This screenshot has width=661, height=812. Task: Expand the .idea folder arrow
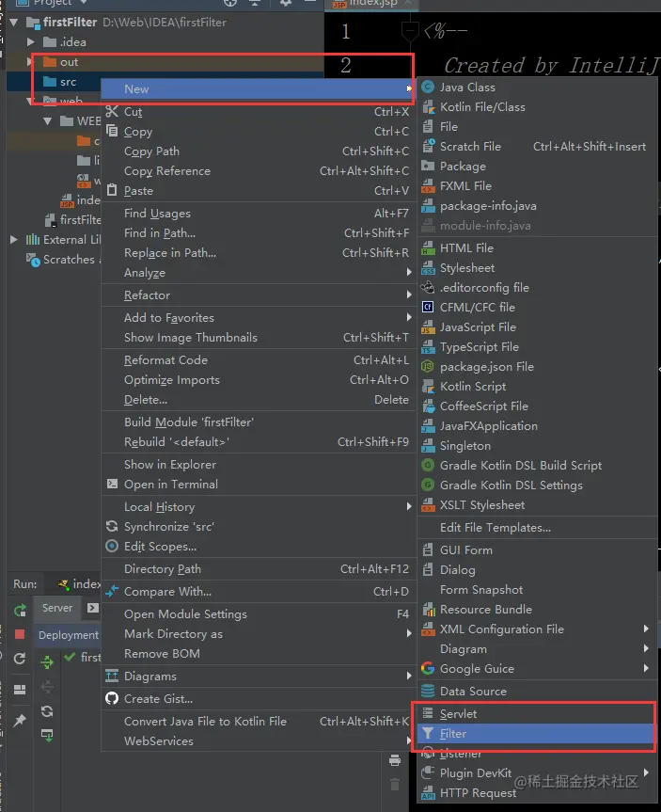coord(30,42)
